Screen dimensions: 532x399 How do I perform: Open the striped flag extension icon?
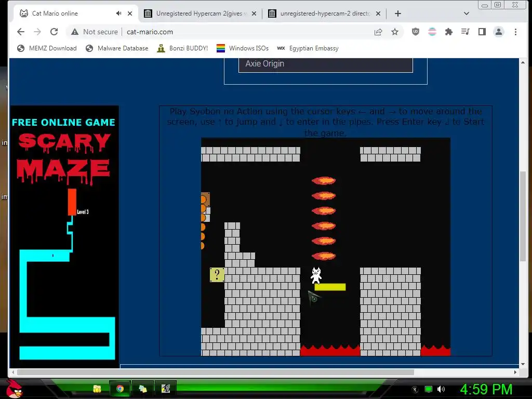[432, 32]
